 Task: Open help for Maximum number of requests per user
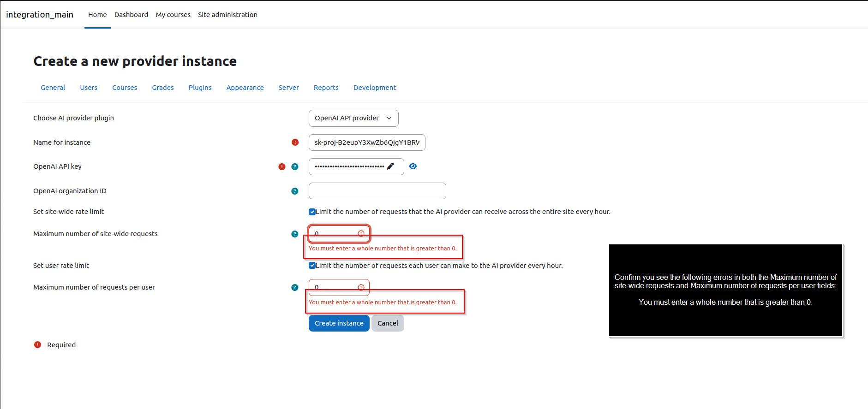point(295,288)
